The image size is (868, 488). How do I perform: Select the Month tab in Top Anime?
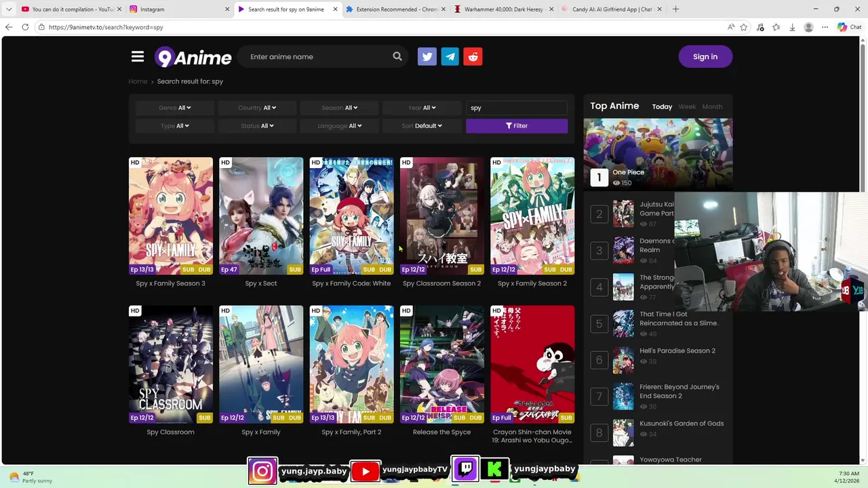coord(712,106)
